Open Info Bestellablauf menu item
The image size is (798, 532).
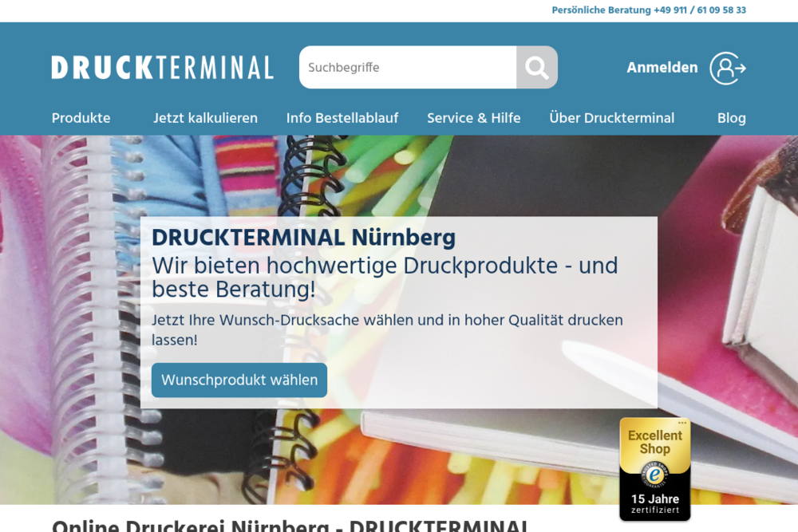tap(342, 118)
